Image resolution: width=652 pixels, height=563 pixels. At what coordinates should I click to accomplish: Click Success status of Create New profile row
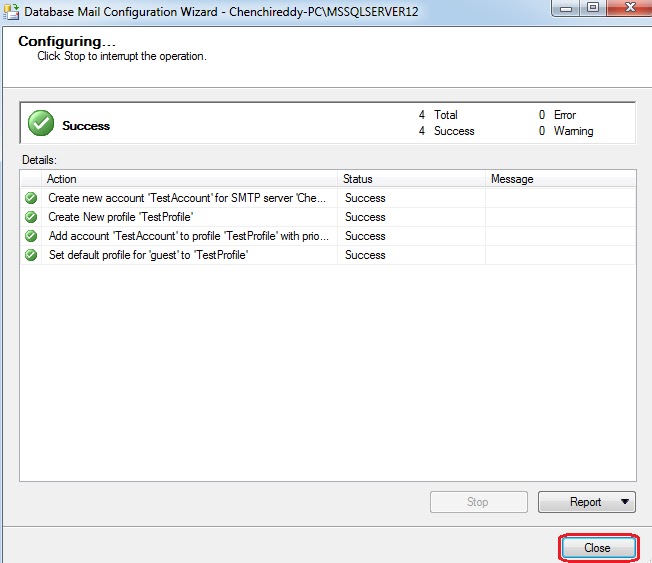coord(365,217)
